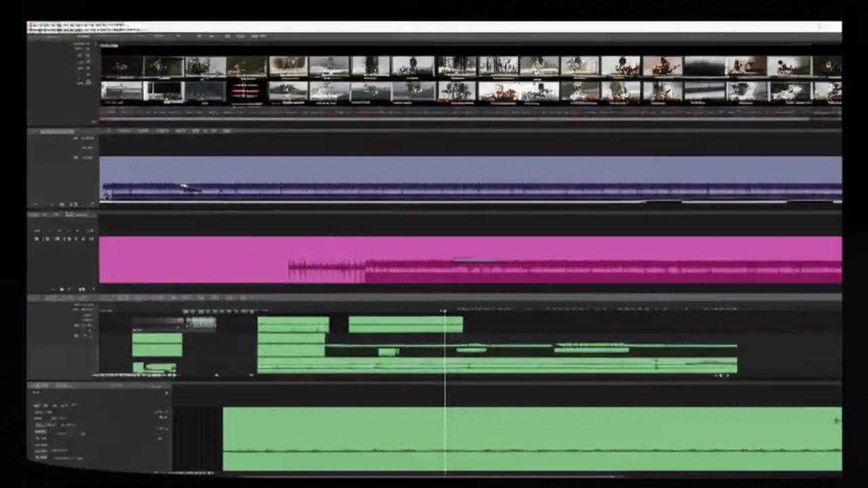
Task: Mute the blue waveform audio track
Action: point(75,138)
